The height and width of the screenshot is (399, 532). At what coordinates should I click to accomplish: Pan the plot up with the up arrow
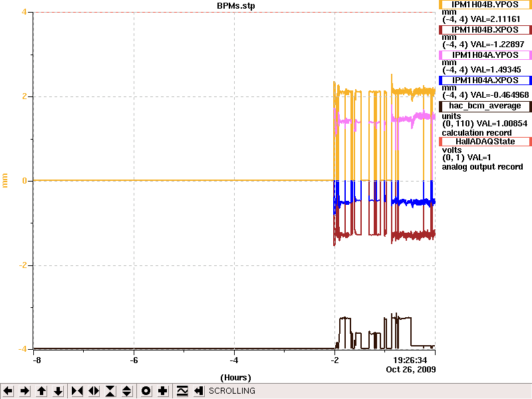click(x=41, y=391)
